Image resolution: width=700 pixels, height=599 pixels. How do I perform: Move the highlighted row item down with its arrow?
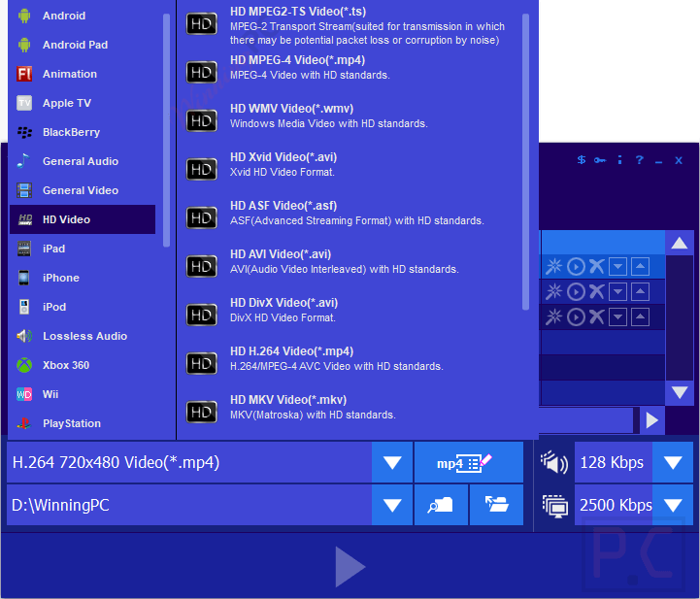617,267
